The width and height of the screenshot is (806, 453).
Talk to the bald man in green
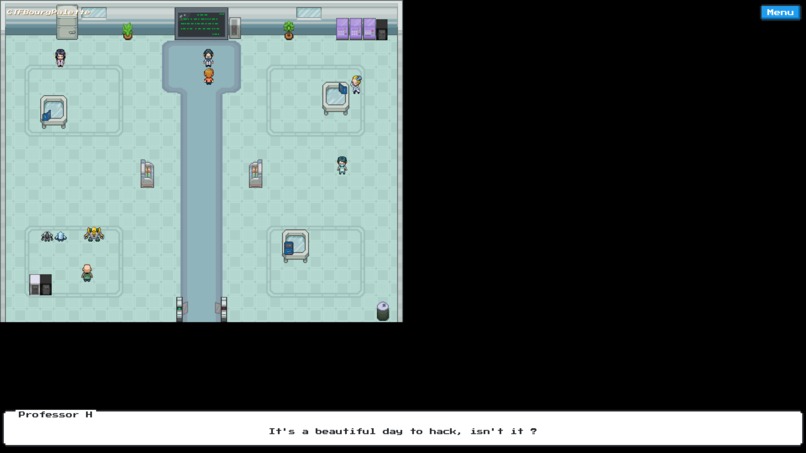pyautogui.click(x=87, y=273)
